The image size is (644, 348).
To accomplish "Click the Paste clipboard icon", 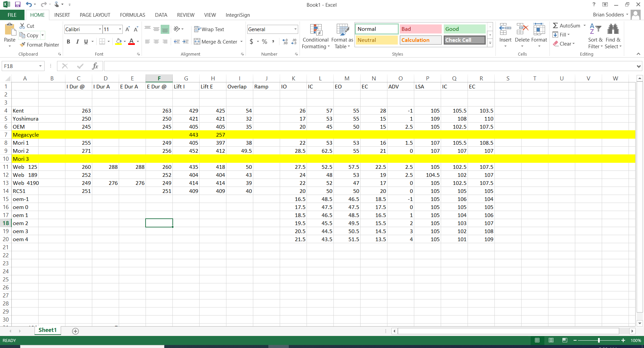I will click(10, 29).
